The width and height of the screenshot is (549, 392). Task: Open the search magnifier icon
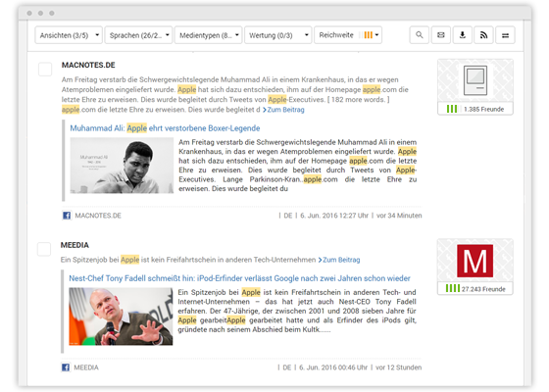420,35
